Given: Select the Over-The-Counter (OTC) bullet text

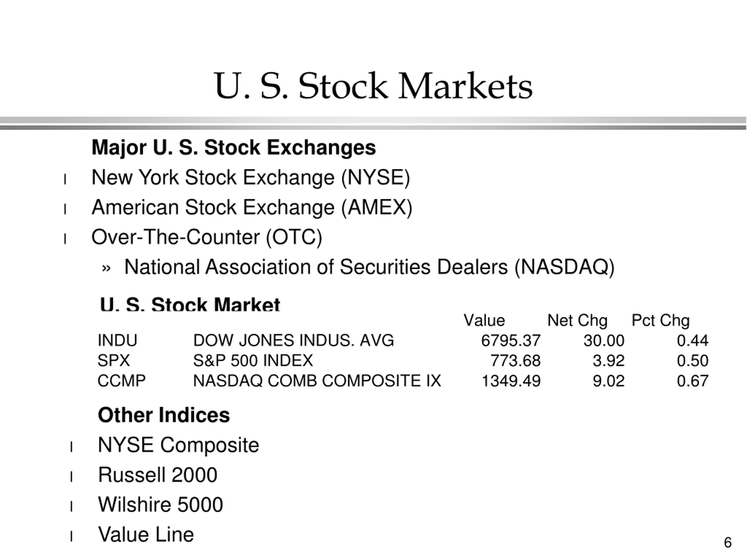Looking at the screenshot, I should 207,237.
